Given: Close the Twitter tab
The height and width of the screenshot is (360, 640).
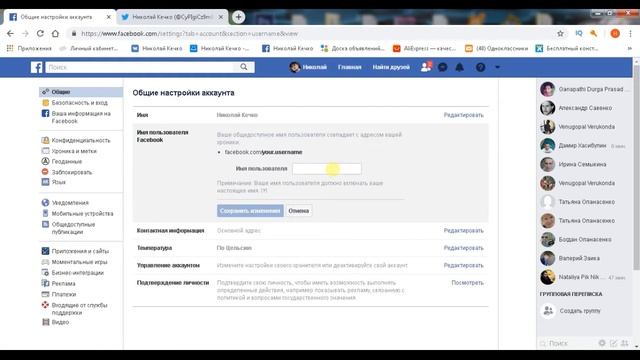Looking at the screenshot, I should pos(221,17).
